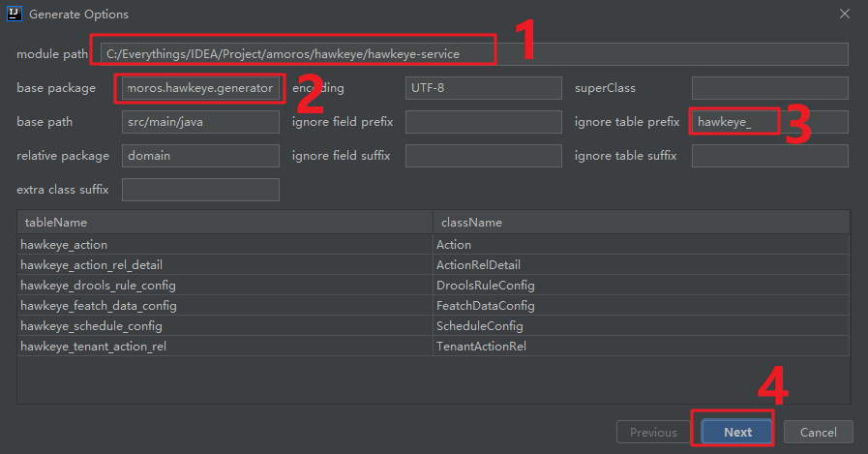
Task: Click the base path src/main/java field
Action: point(200,122)
